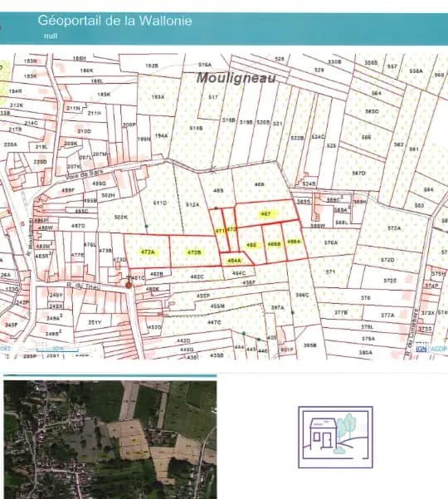Click parcel label 193A
The width and height of the screenshot is (448, 499).
158,96
